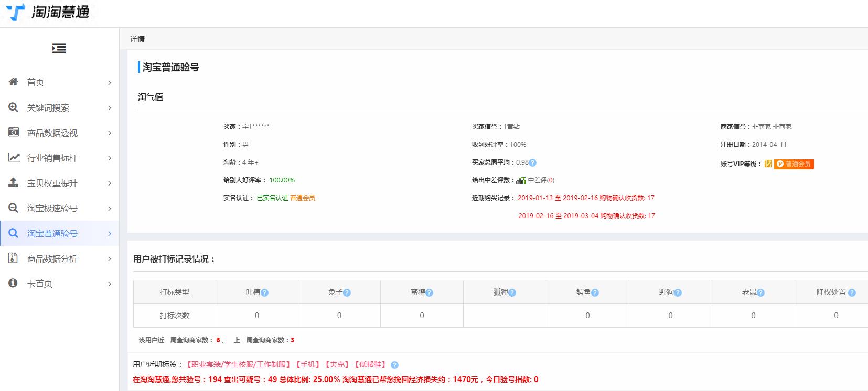Click help icon beside 吐槽 column

[x=265, y=293]
